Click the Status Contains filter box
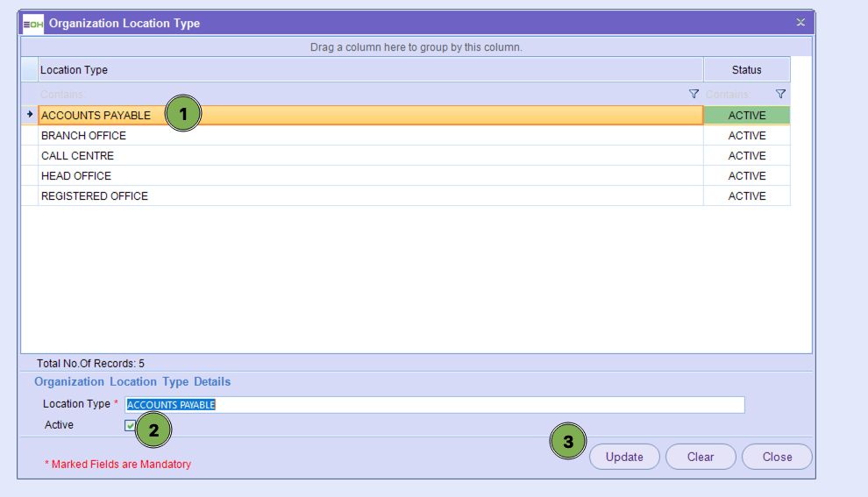 [735, 94]
